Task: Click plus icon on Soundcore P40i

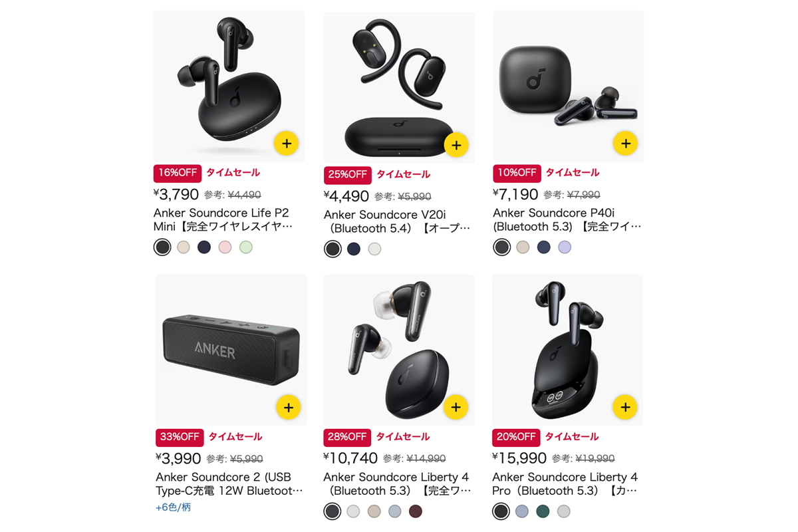Action: 625,142
